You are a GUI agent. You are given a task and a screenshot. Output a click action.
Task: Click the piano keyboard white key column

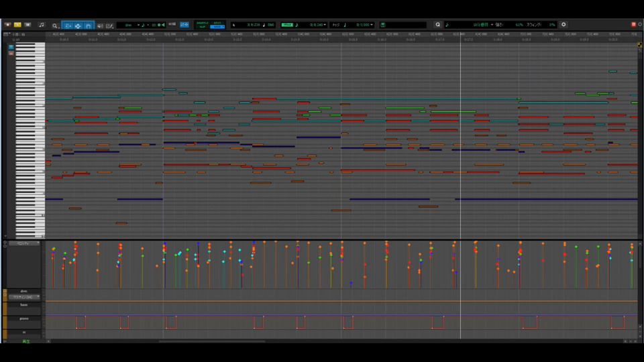tap(30, 139)
